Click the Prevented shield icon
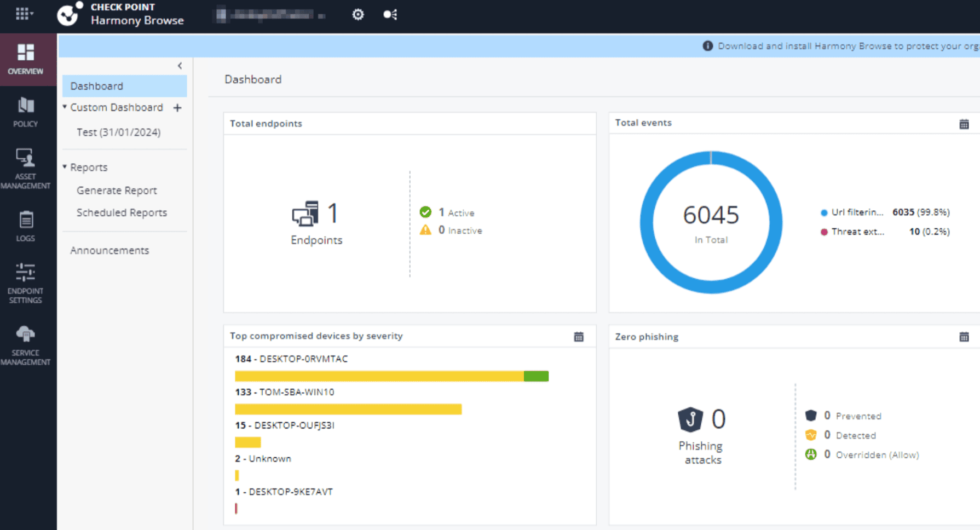 (x=811, y=416)
